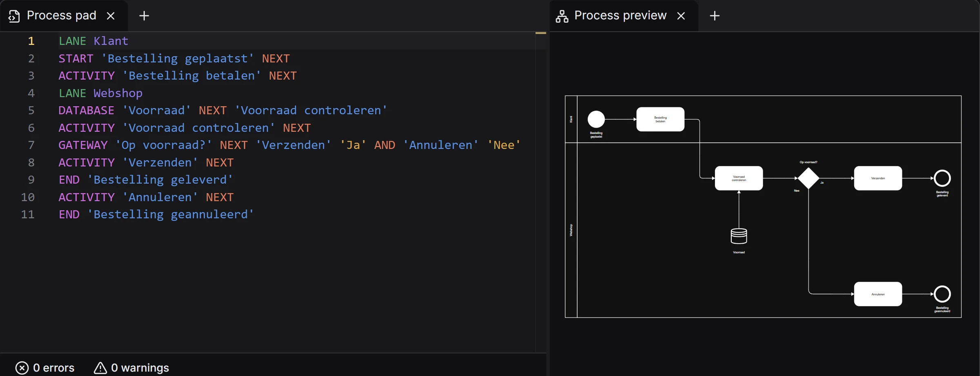Add new tab next to Process preview
This screenshot has height=376, width=980.
[x=715, y=16]
